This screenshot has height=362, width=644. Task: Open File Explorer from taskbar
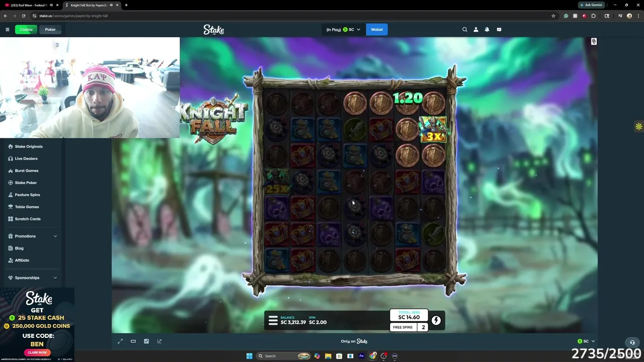328,356
